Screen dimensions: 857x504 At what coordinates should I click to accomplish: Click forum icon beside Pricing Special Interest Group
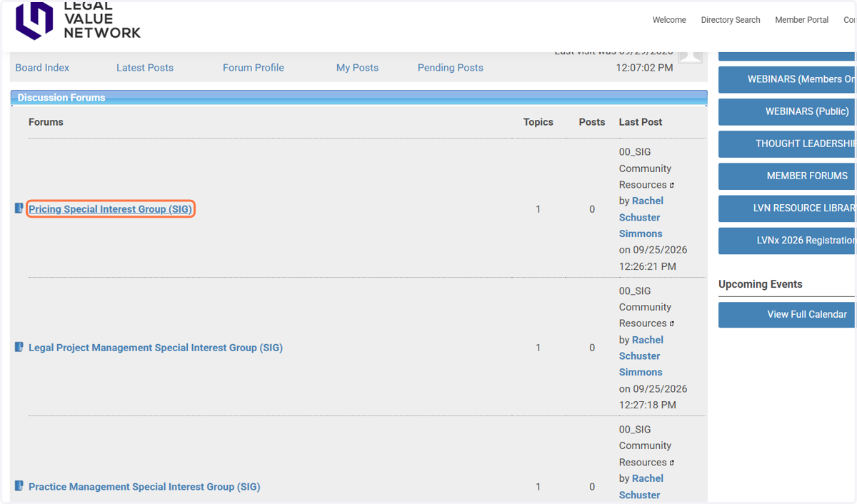(19, 208)
